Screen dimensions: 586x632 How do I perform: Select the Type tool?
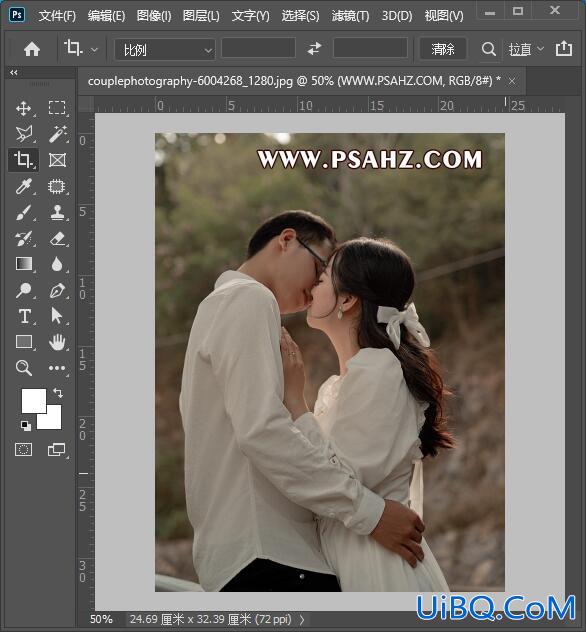pyautogui.click(x=24, y=316)
